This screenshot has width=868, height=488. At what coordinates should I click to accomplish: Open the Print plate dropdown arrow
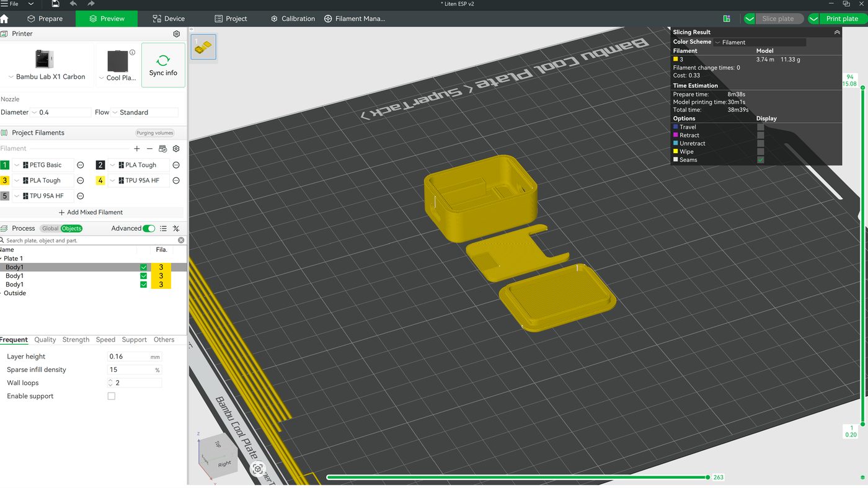coord(813,19)
